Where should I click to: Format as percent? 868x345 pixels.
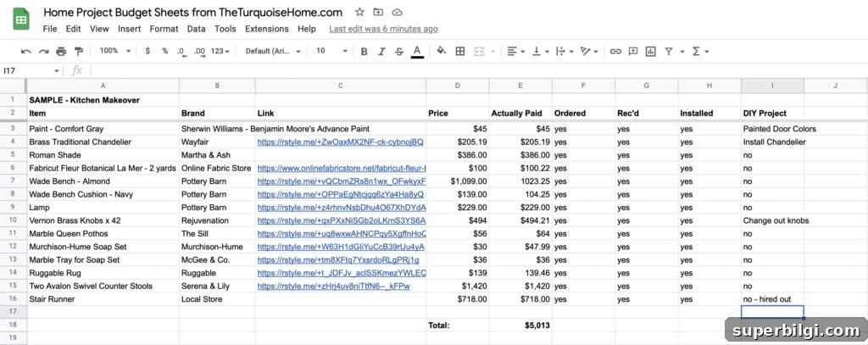[165, 51]
